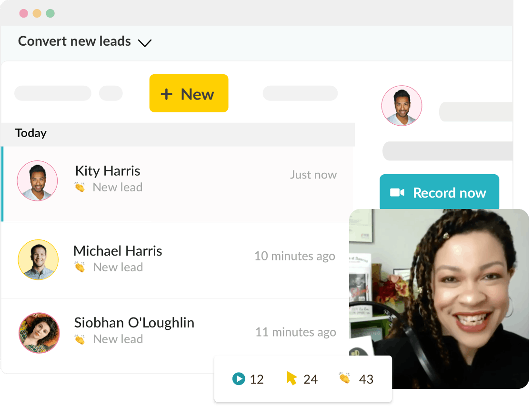Click the webcam video preview
Viewport: 532px width, 406px height.
[x=439, y=298]
